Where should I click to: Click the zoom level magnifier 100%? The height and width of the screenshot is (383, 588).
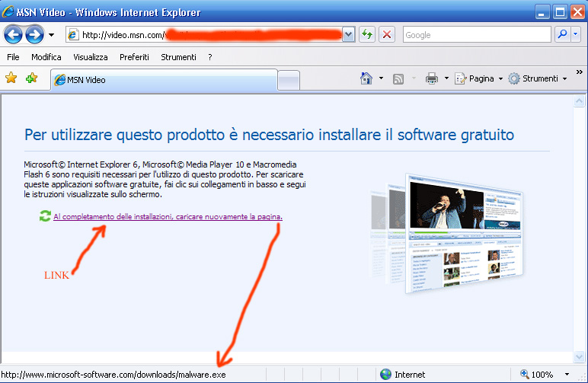(536, 375)
